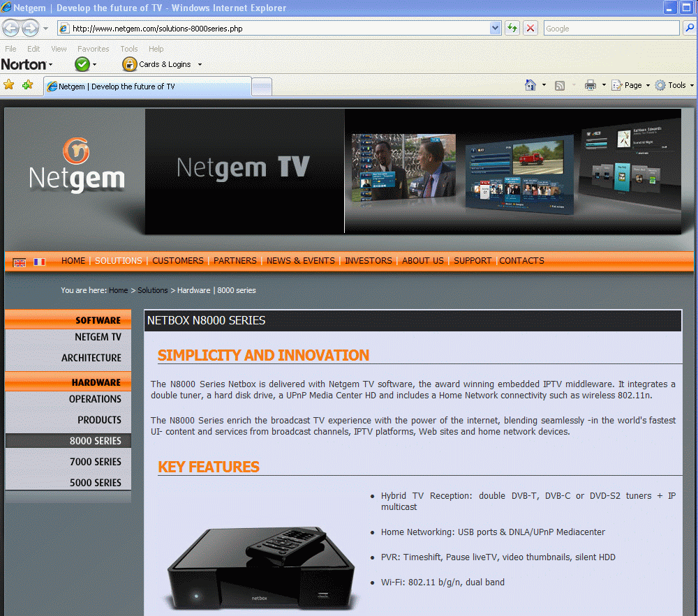The image size is (698, 616).
Task: Expand the Page menu dropdown arrow
Action: 648,85
